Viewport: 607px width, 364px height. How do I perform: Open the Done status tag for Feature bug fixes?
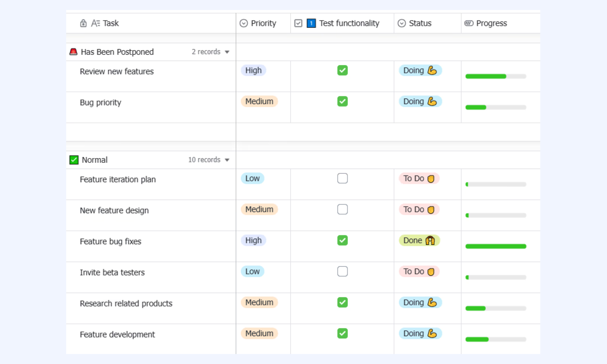point(419,240)
